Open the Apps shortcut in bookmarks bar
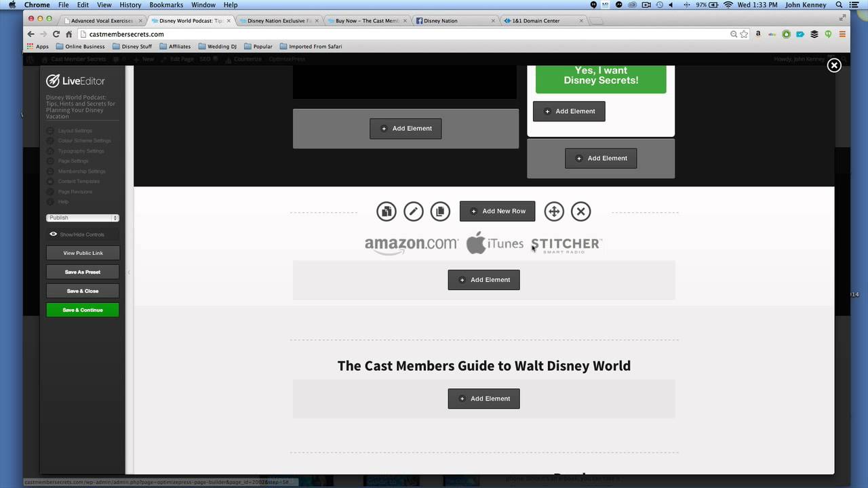 [x=37, y=47]
